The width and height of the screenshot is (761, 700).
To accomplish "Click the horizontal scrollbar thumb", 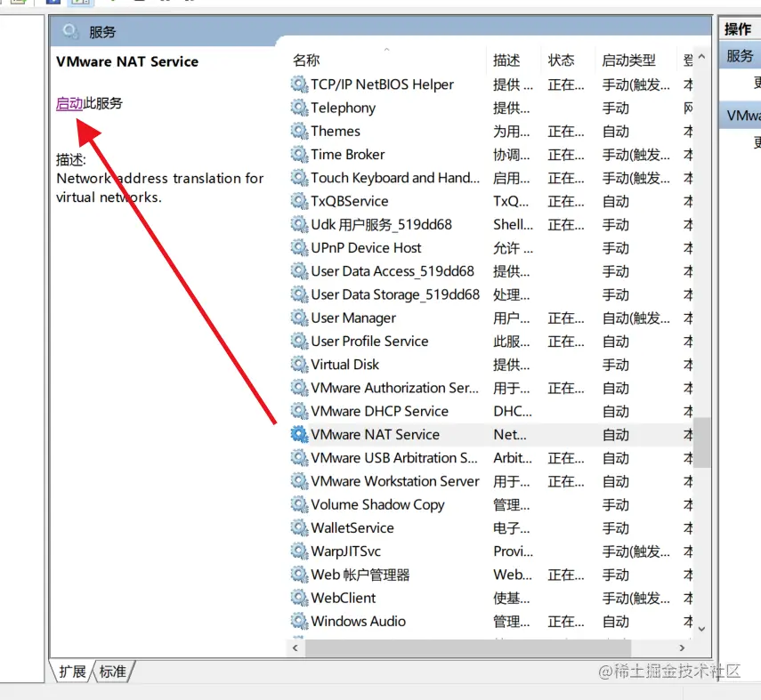I will (468, 648).
